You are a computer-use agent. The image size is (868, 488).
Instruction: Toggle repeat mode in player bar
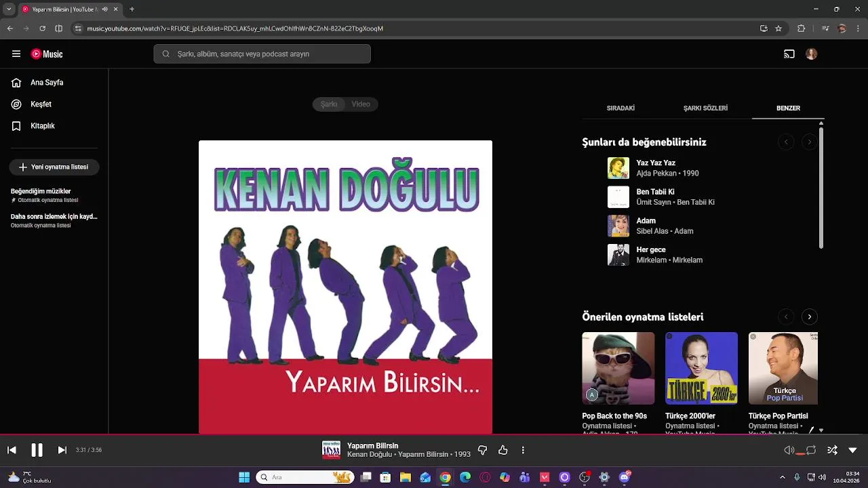click(x=811, y=450)
